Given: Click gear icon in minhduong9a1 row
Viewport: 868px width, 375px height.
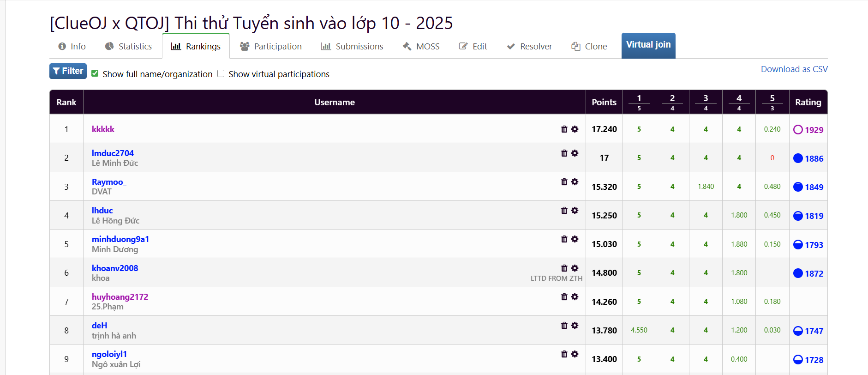Looking at the screenshot, I should pos(575,239).
